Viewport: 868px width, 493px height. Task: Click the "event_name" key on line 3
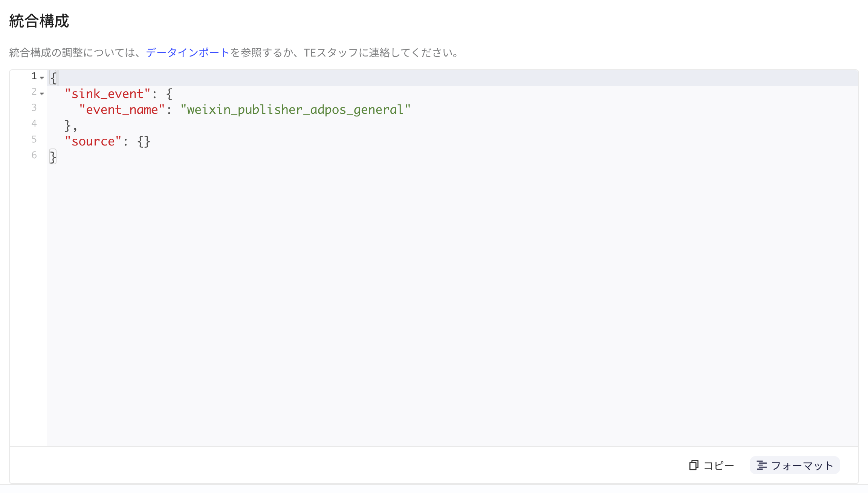122,109
